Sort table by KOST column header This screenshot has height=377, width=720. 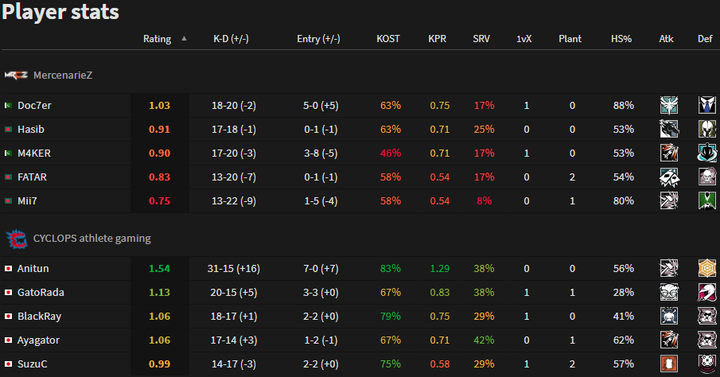point(388,39)
